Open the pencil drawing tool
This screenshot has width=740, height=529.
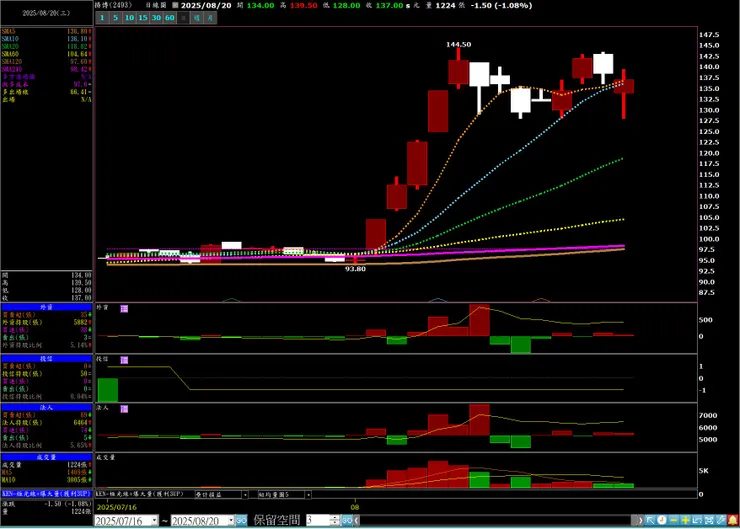[x=721, y=520]
